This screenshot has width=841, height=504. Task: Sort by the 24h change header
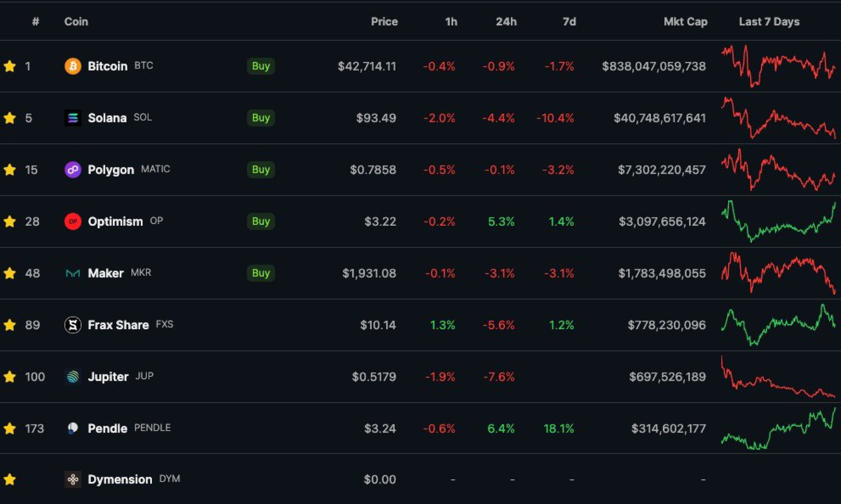(506, 21)
